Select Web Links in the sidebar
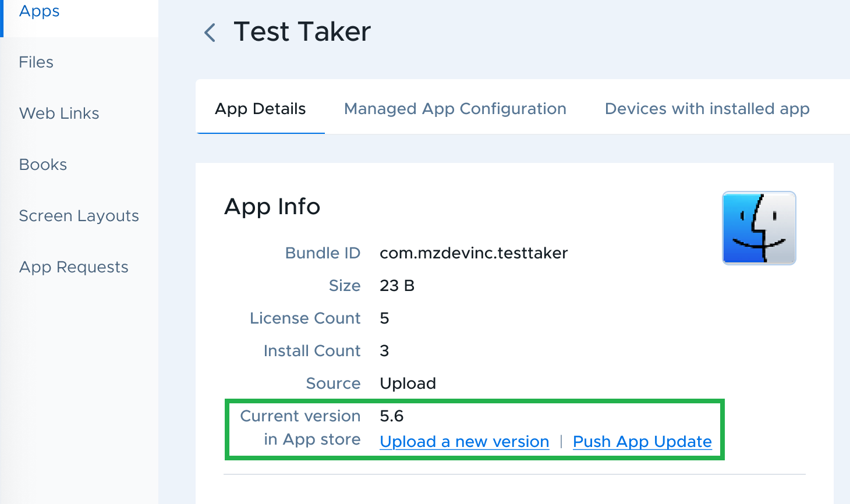The height and width of the screenshot is (504, 850). tap(59, 113)
